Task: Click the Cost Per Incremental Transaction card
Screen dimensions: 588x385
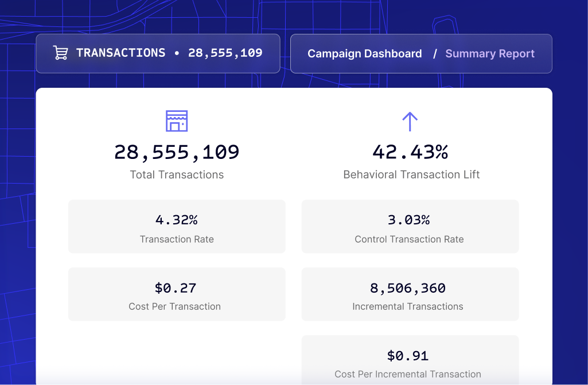Action: (x=410, y=360)
